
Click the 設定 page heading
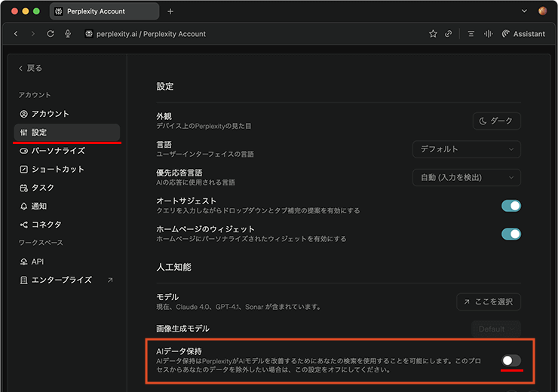(x=165, y=87)
